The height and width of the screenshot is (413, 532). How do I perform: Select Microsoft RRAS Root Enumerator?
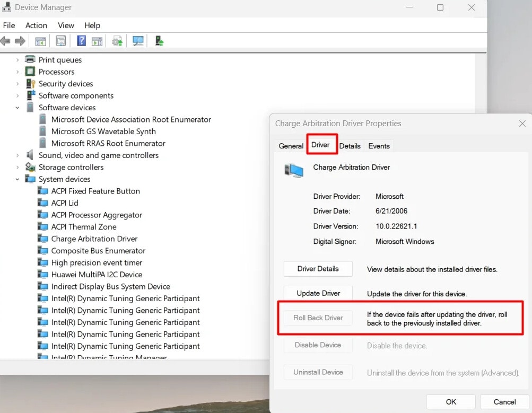[108, 143]
